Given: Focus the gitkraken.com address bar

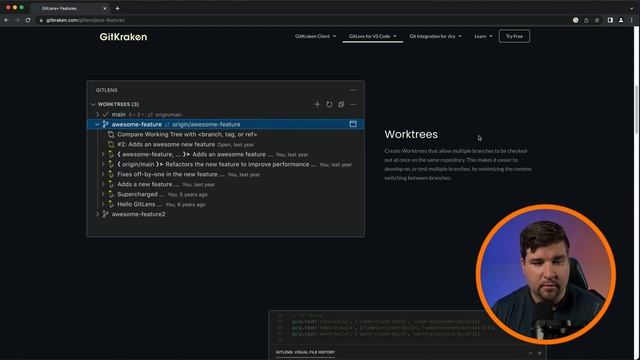Looking at the screenshot, I should click(x=302, y=20).
